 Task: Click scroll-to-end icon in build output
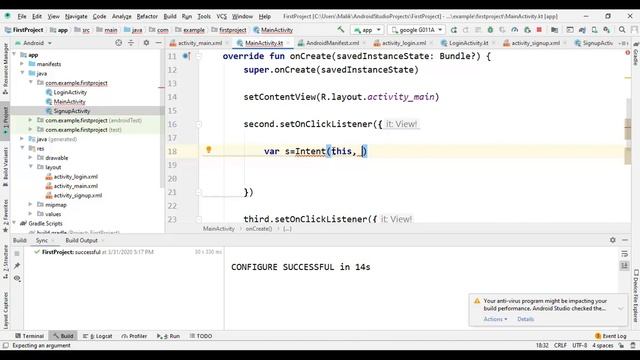pyautogui.click(x=624, y=266)
